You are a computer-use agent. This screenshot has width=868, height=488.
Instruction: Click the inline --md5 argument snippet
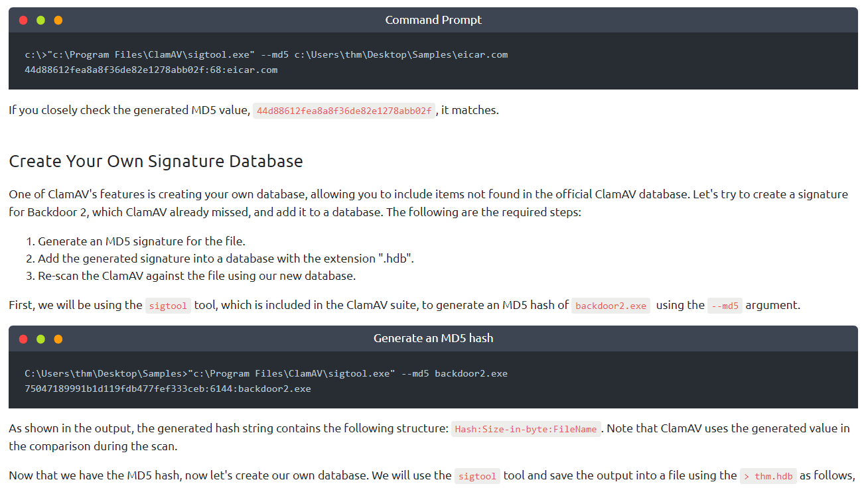(x=724, y=306)
